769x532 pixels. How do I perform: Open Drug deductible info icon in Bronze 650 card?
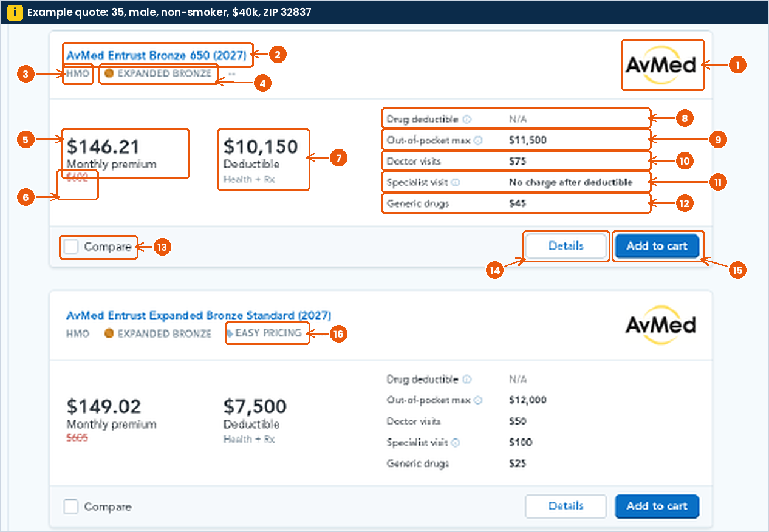467,119
